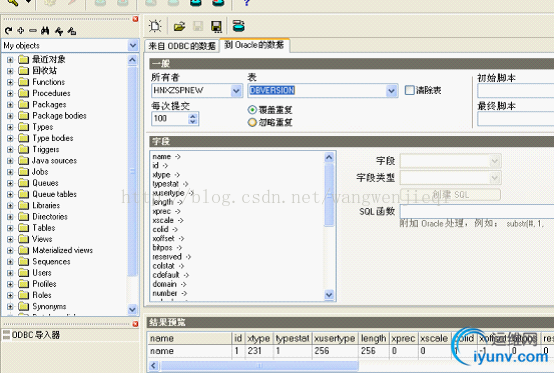Open the My objects filter dropdown
Screen dimensions: 554x373
(133, 46)
